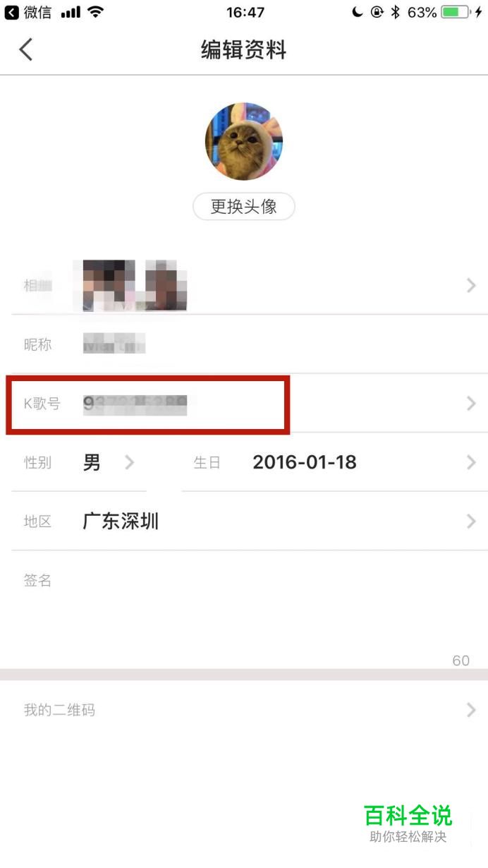The image size is (488, 868).
Task: Tap the first album photo thumbnail
Action: point(109,285)
